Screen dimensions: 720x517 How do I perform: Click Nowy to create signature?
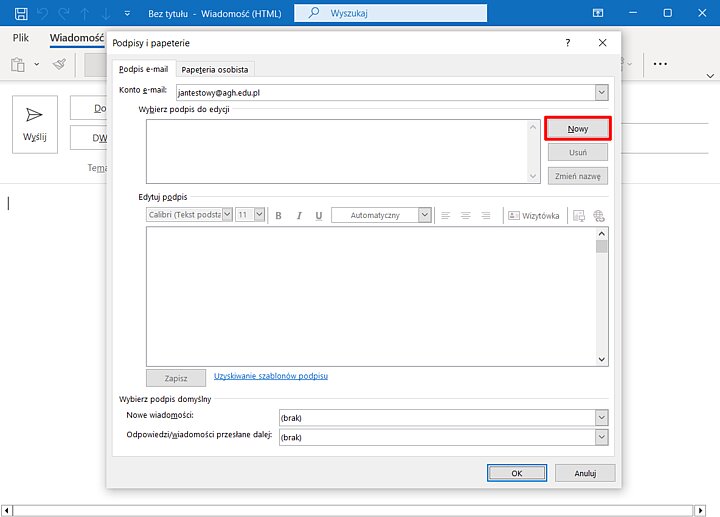coord(578,129)
